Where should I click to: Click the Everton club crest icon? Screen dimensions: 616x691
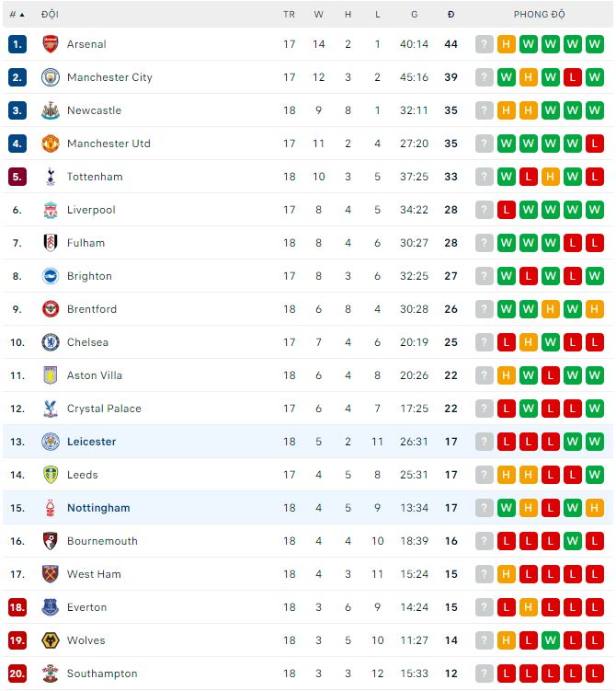(x=51, y=607)
